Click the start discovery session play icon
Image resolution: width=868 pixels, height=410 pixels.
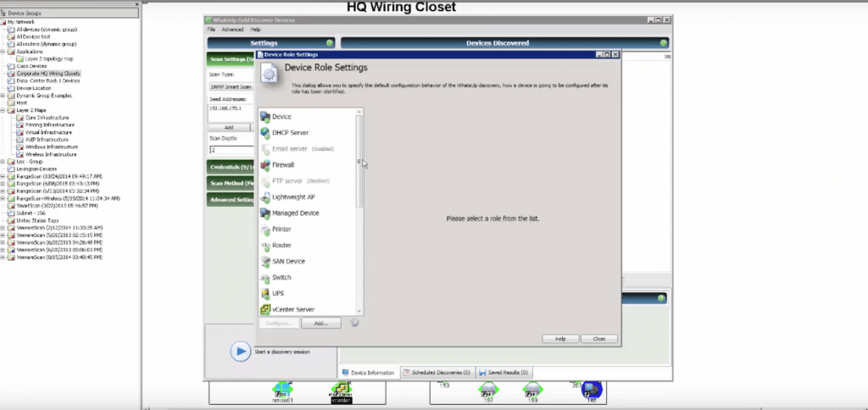[240, 351]
